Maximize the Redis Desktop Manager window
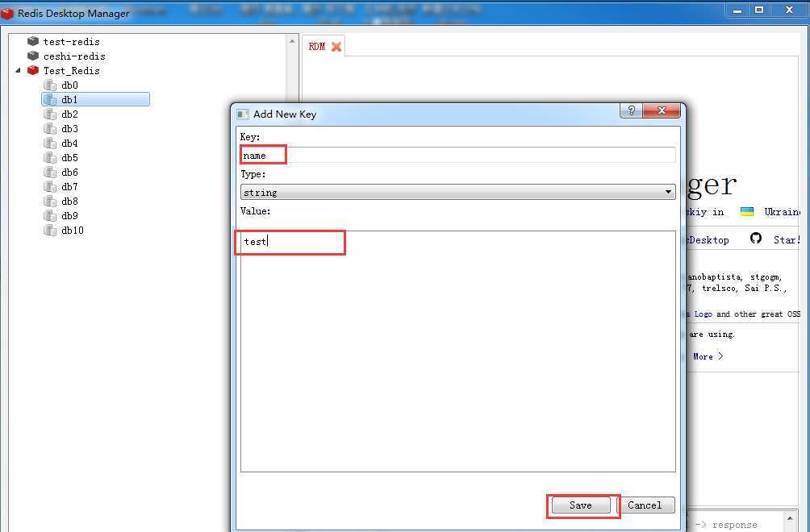 point(759,10)
